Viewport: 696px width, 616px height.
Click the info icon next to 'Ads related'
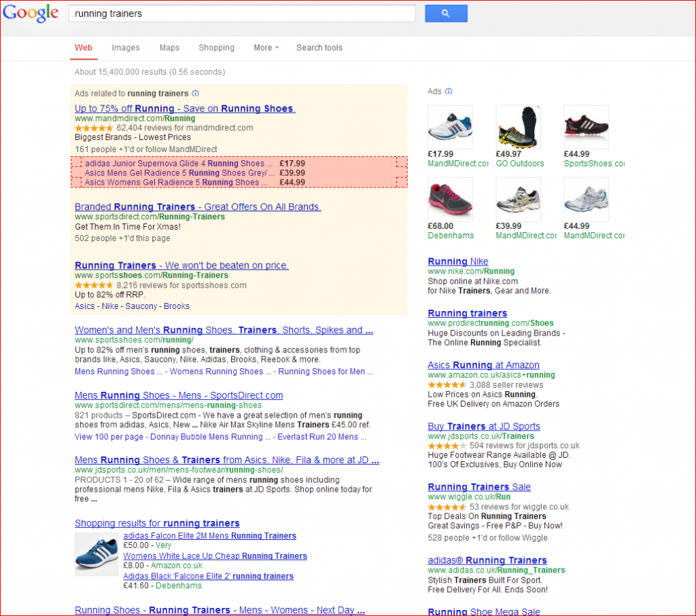coord(195,93)
